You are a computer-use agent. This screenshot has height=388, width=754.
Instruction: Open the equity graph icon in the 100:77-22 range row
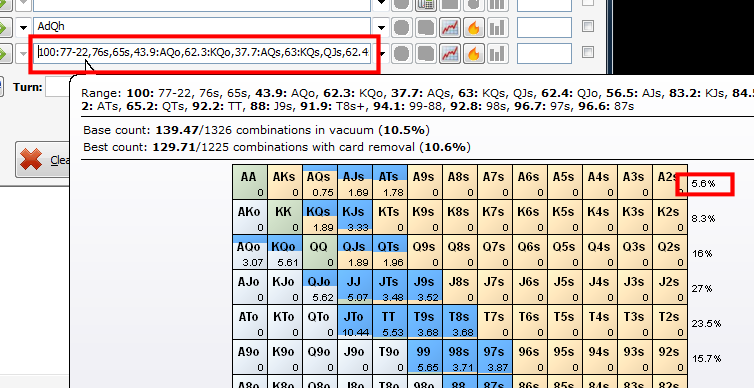click(450, 53)
